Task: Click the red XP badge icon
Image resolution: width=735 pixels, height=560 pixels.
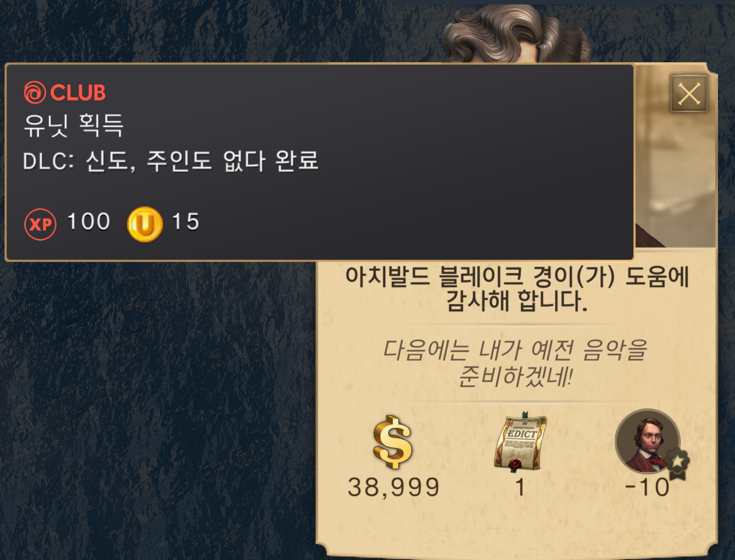Action: (x=40, y=224)
